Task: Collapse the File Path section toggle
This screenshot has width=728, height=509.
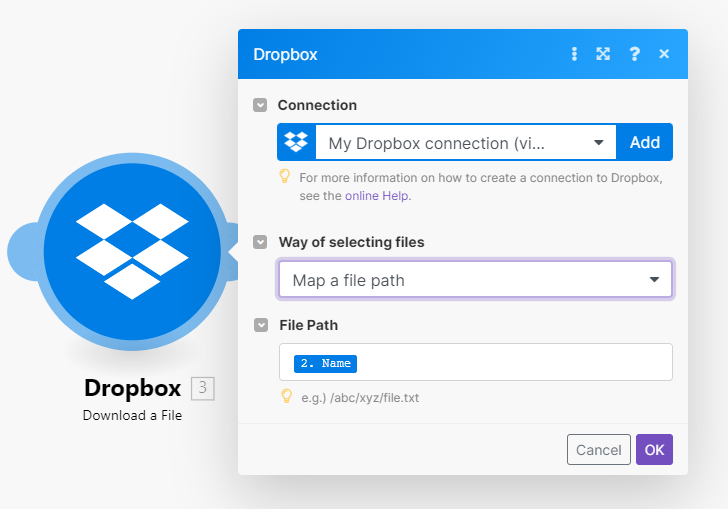Action: coord(261,325)
